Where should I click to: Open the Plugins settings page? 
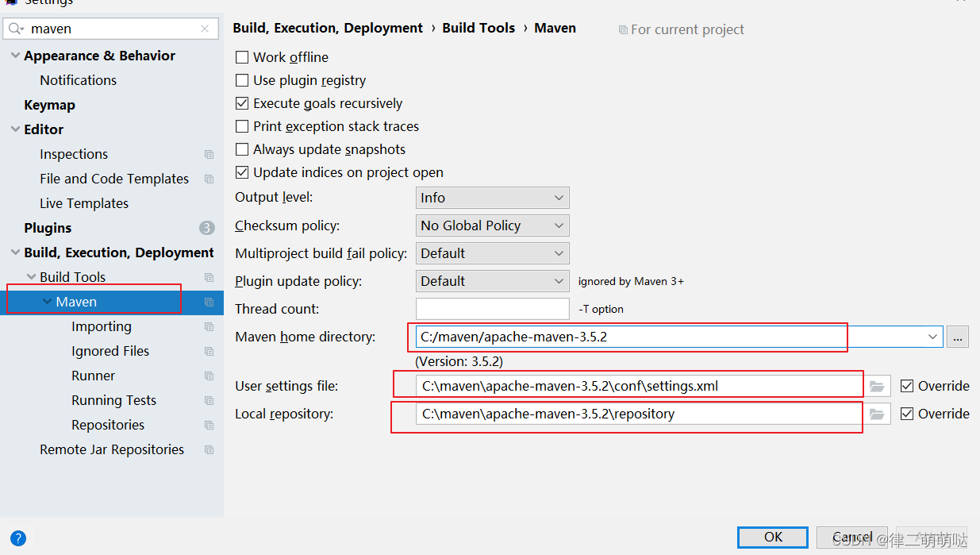pos(48,228)
